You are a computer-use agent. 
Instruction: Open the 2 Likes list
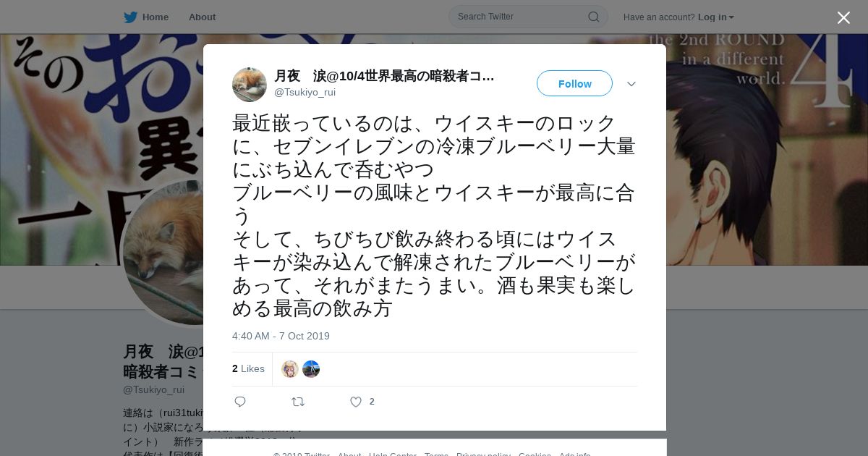tap(248, 368)
